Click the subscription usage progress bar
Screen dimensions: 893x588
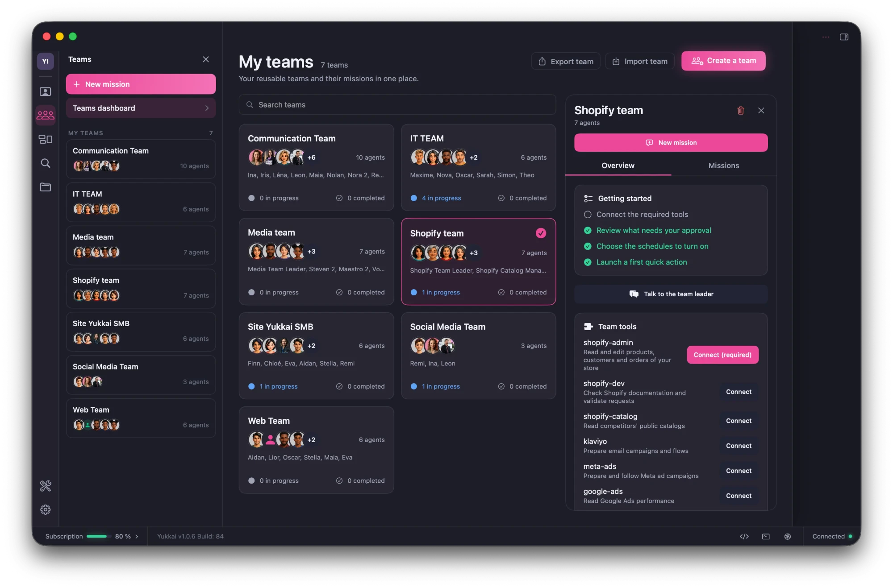(98, 536)
